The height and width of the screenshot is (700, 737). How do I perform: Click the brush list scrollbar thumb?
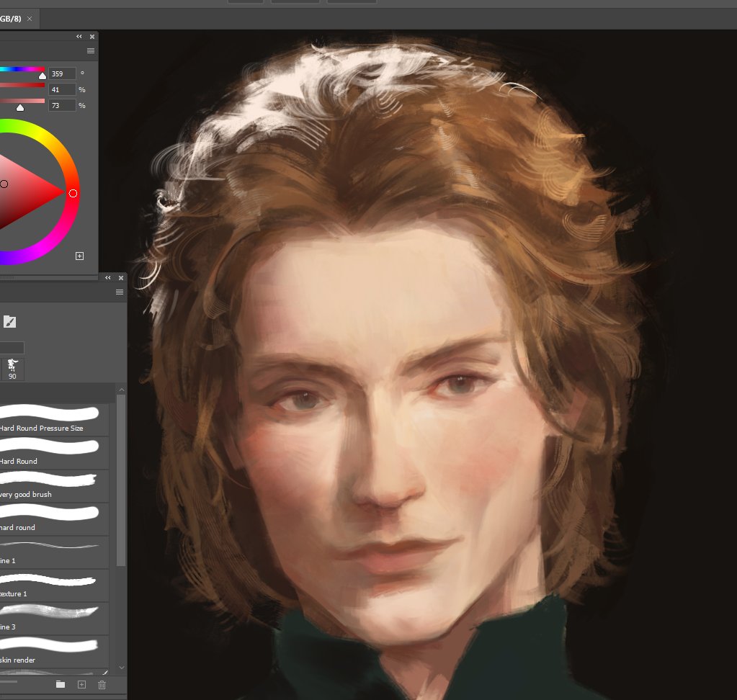[121, 480]
